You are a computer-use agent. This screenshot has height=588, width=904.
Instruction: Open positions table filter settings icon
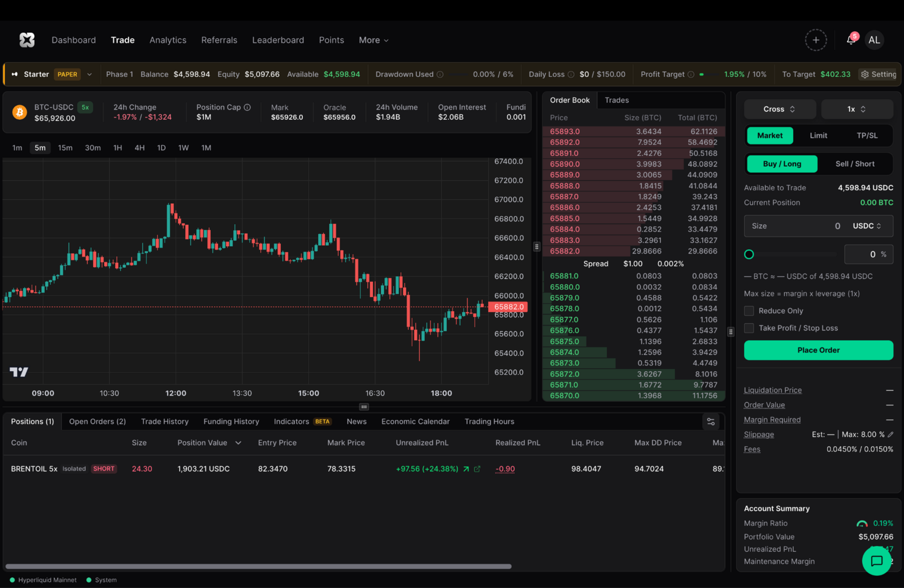click(711, 421)
